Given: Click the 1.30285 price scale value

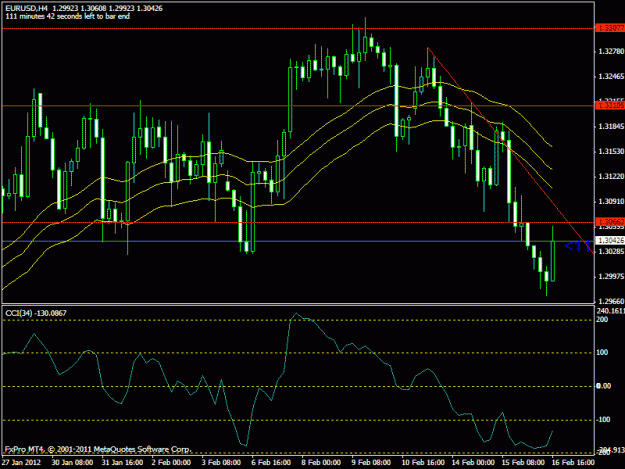Looking at the screenshot, I should [611, 251].
